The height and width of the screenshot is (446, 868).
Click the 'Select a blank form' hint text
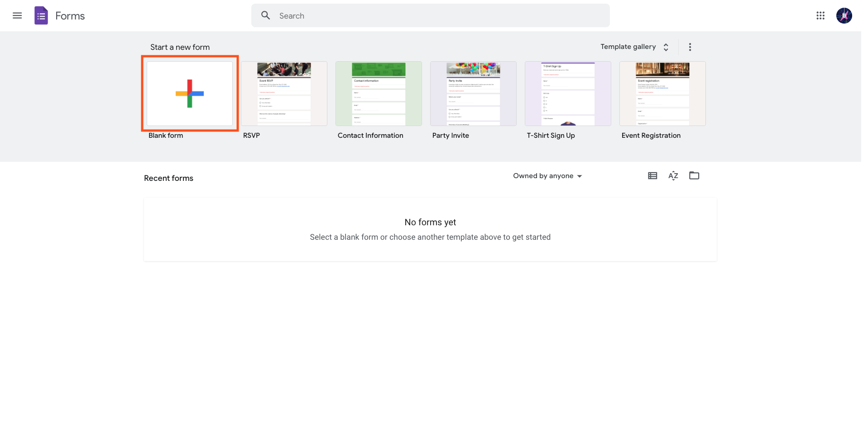point(430,237)
